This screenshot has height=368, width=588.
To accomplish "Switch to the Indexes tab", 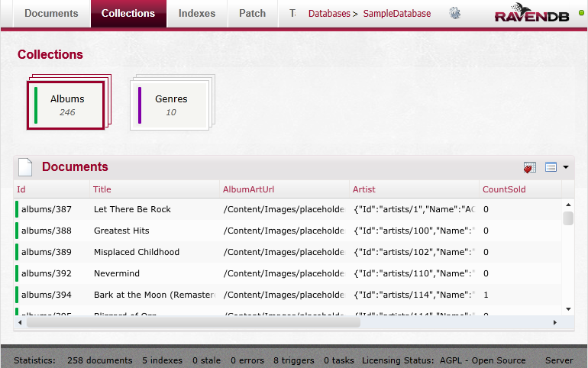I will pos(197,14).
